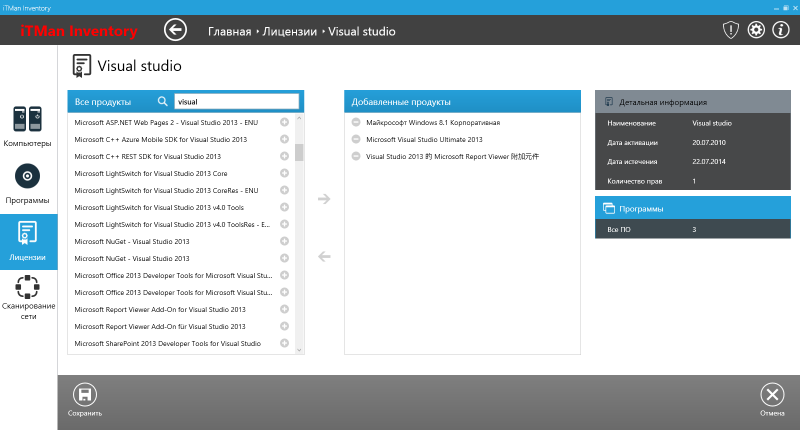Add Microsoft ASP.NET Web Pages 2 product
The width and height of the screenshot is (800, 430).
pos(285,122)
